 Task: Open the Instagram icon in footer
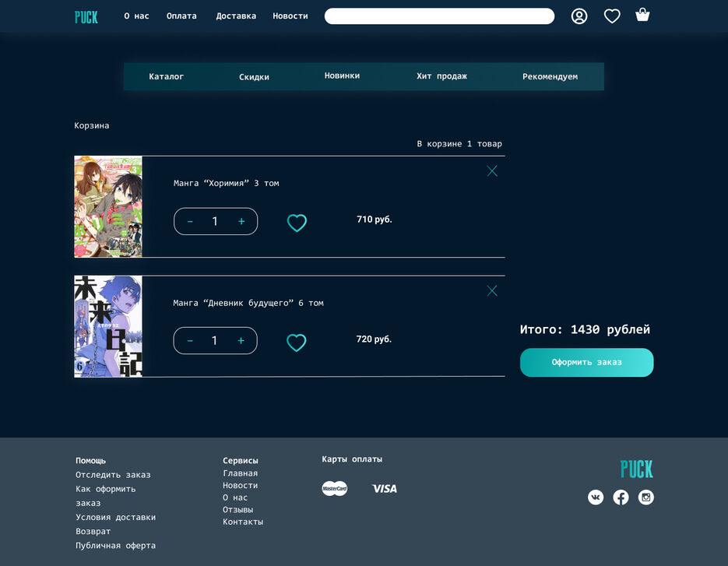pyautogui.click(x=646, y=497)
